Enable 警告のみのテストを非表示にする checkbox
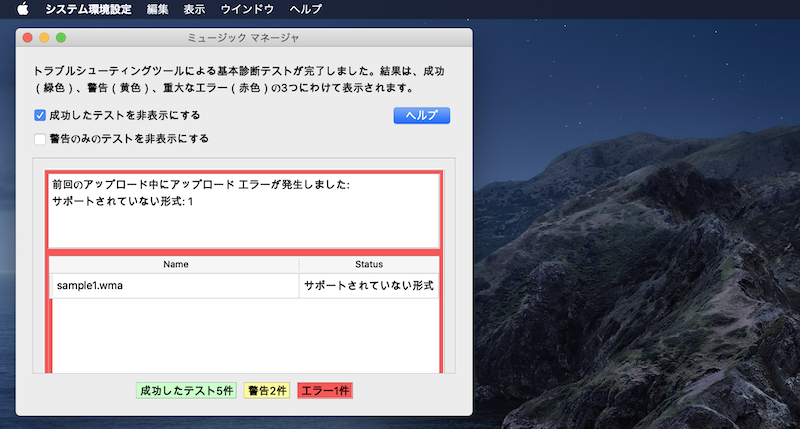Image resolution: width=800 pixels, height=429 pixels. [x=40, y=139]
